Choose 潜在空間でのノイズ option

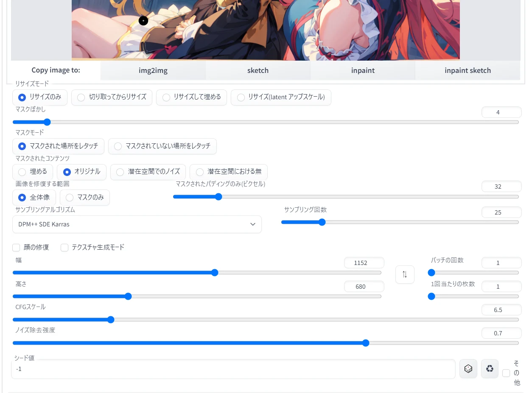click(148, 172)
